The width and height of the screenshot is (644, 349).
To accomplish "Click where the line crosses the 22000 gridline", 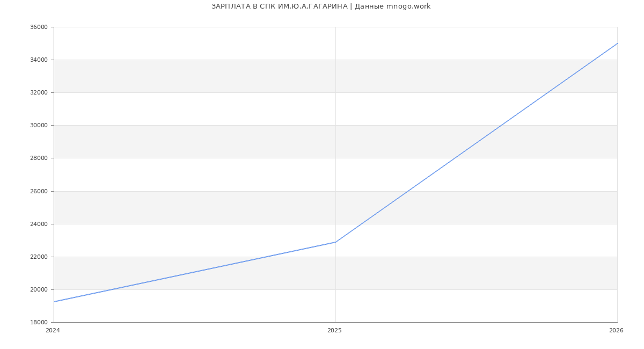I will click(x=268, y=257).
